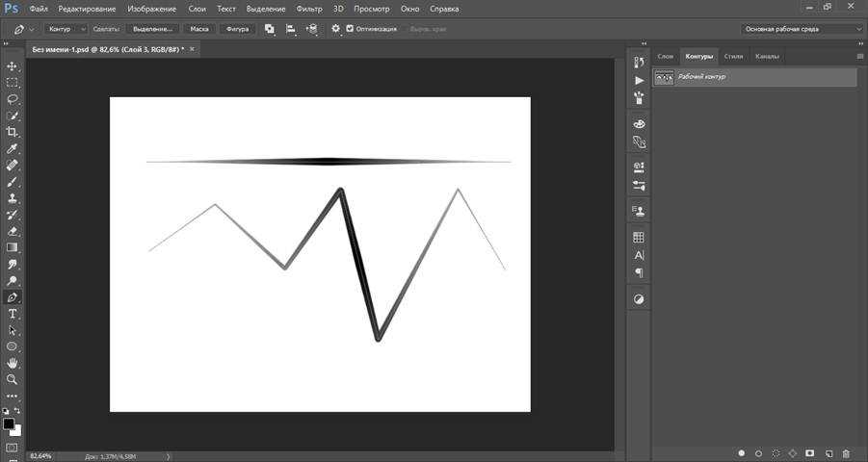
Task: Open the Основная рабочая среда workspace dropdown
Action: click(802, 29)
